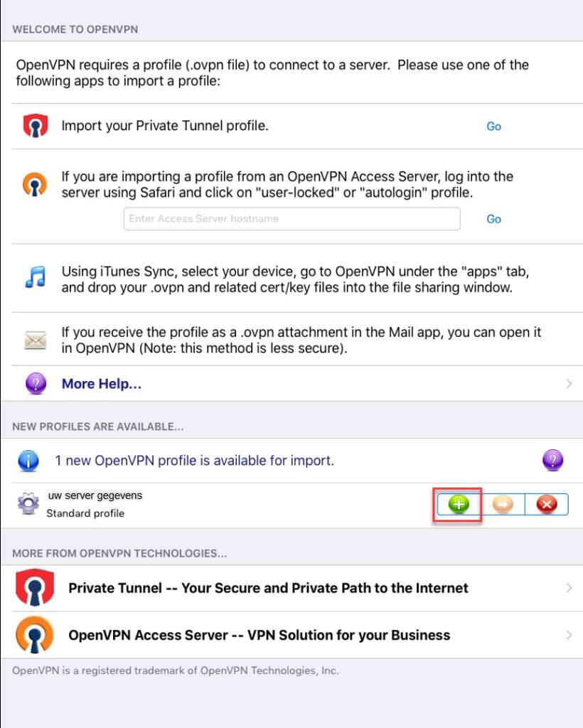Focus the Enter Access Server hostname field
This screenshot has height=728, width=583.
point(292,219)
